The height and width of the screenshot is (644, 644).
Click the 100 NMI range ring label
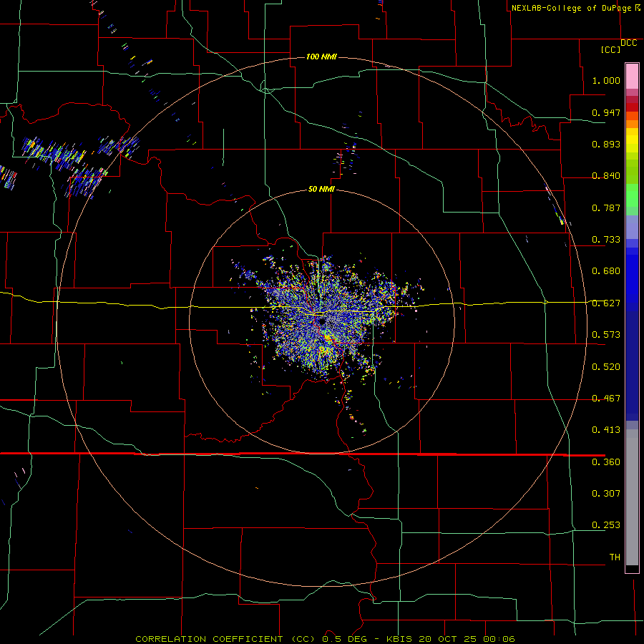point(321,57)
